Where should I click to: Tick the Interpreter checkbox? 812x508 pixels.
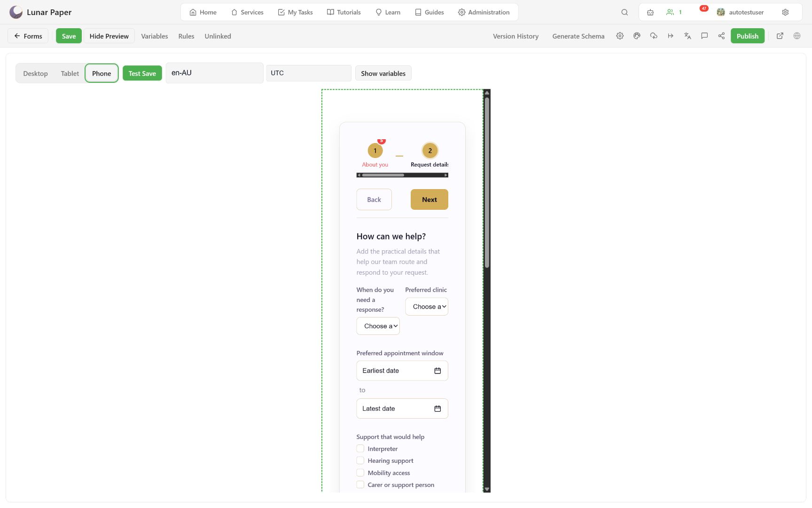click(360, 449)
